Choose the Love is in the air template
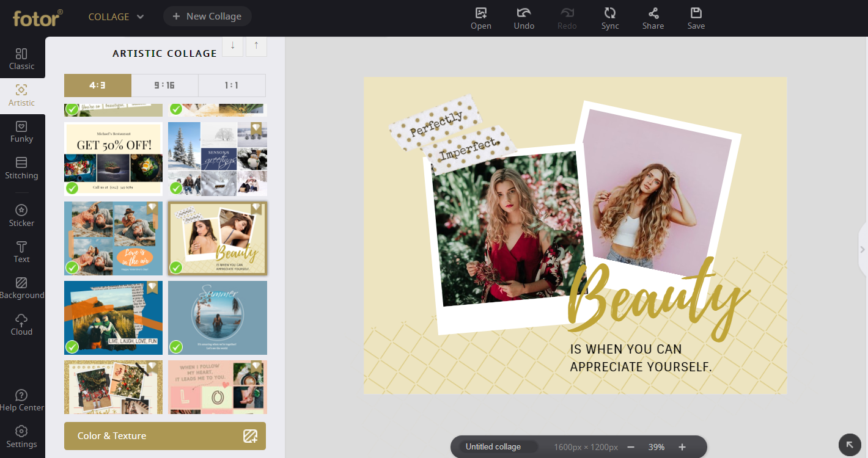The height and width of the screenshot is (458, 868). (x=114, y=238)
